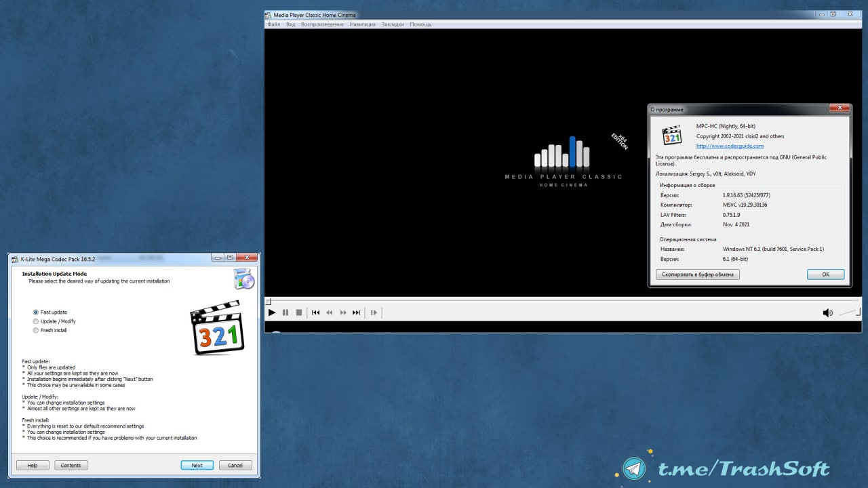The width and height of the screenshot is (868, 488).
Task: Open the Файл menu
Action: click(273, 24)
